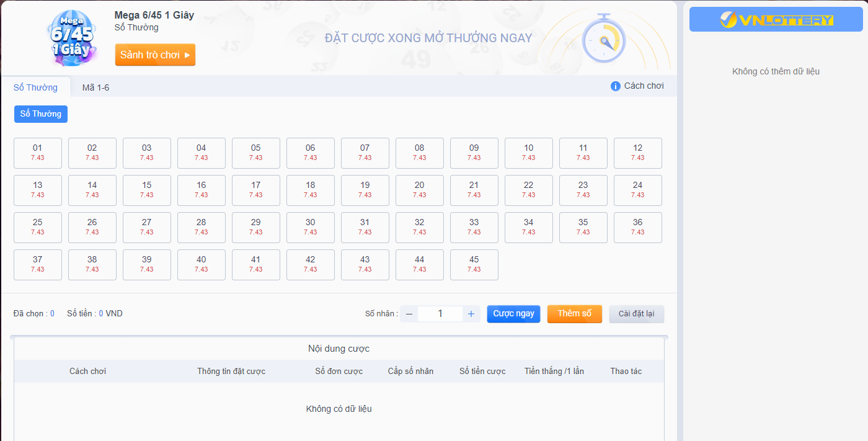Toggle number 45 selection

(474, 264)
